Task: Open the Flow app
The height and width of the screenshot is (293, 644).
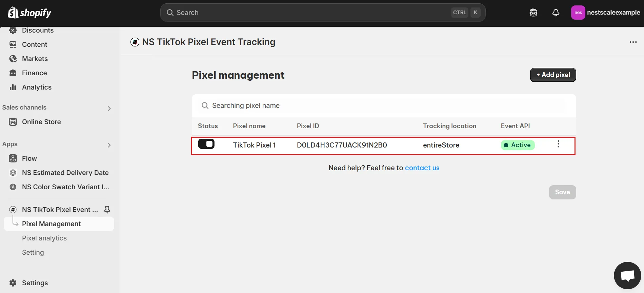Action: pos(29,158)
